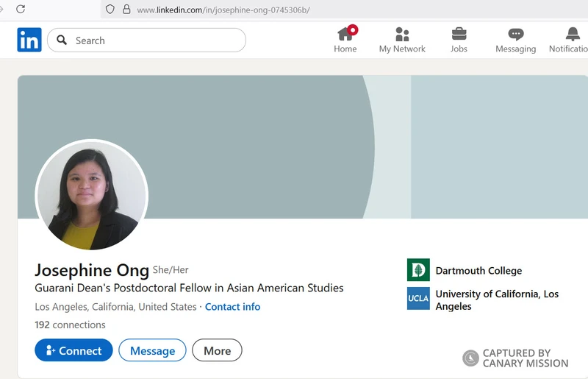Viewport: 588px width, 379px height.
Task: Open the tracking protection shield icon
Action: (110, 10)
